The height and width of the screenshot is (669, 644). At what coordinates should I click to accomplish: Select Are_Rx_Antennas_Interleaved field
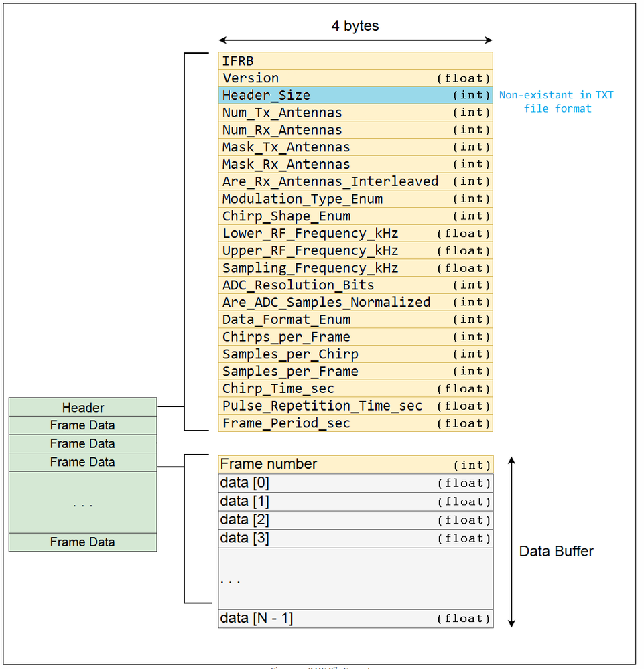(355, 181)
